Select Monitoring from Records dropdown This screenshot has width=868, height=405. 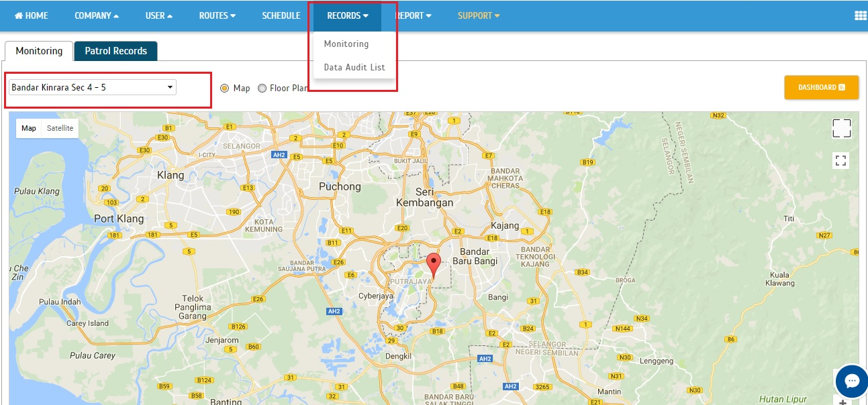tap(346, 44)
